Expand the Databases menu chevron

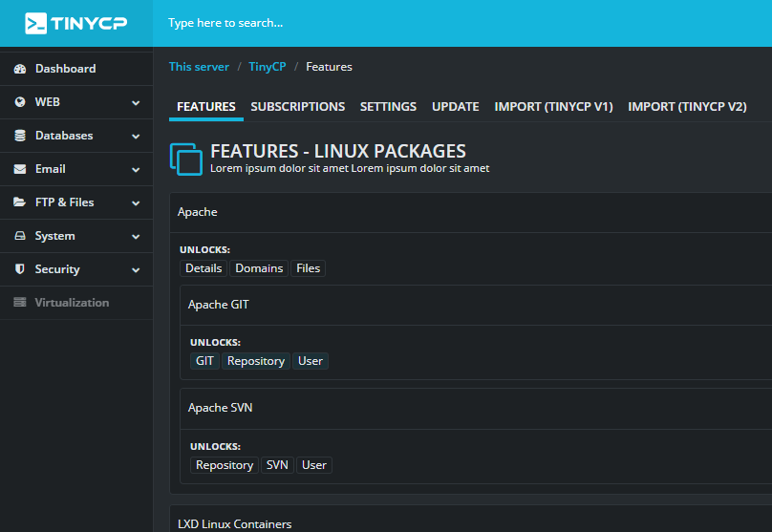(136, 137)
